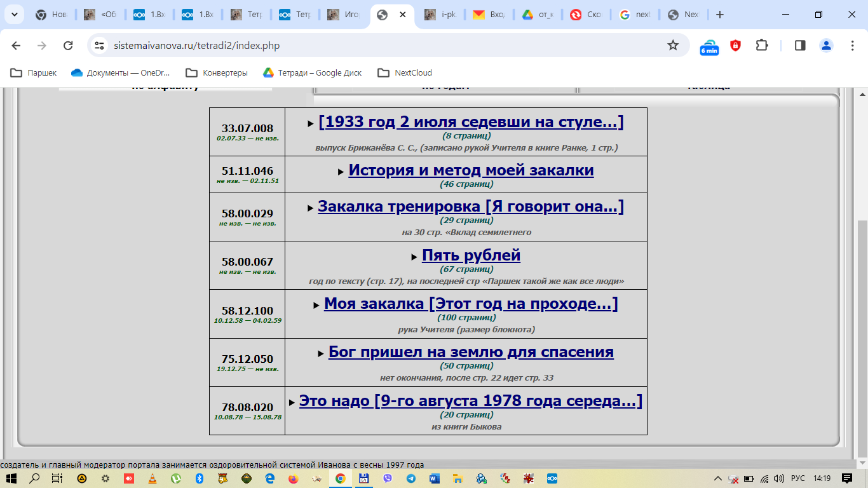Screen dimensions: 868x488
Task: Click the address bar URL field
Action: [381, 45]
